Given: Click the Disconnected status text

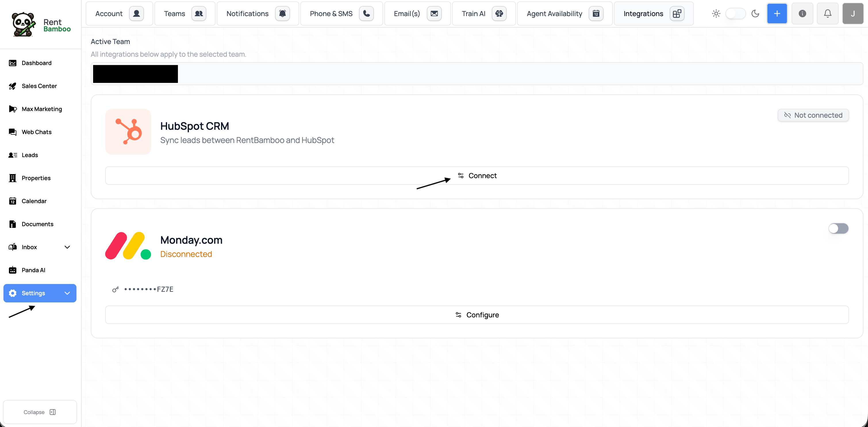Looking at the screenshot, I should click(x=186, y=254).
